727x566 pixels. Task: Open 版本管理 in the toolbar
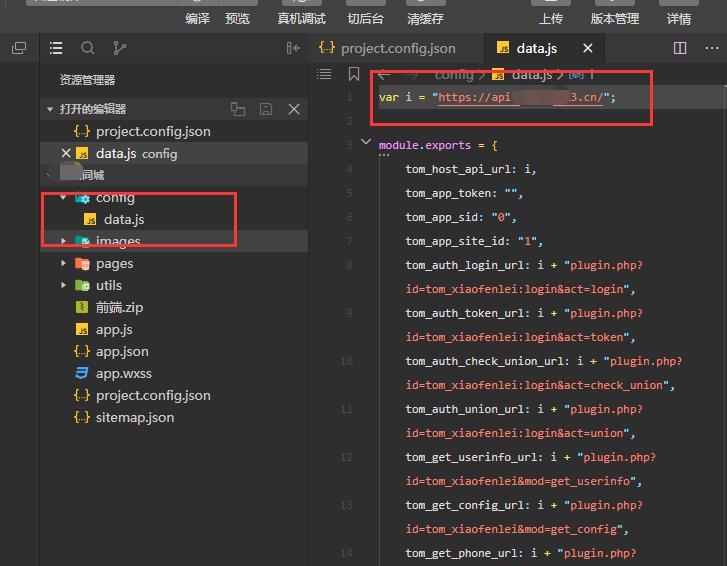(x=615, y=19)
